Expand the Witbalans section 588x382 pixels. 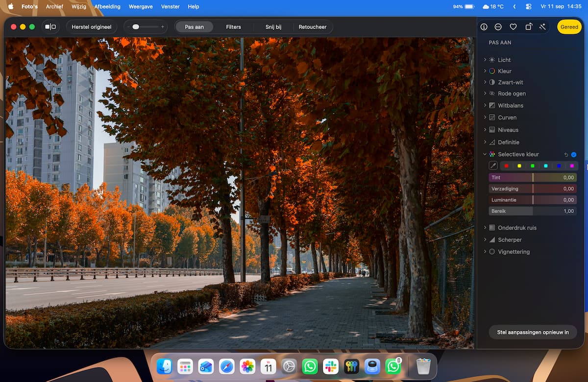coord(485,105)
